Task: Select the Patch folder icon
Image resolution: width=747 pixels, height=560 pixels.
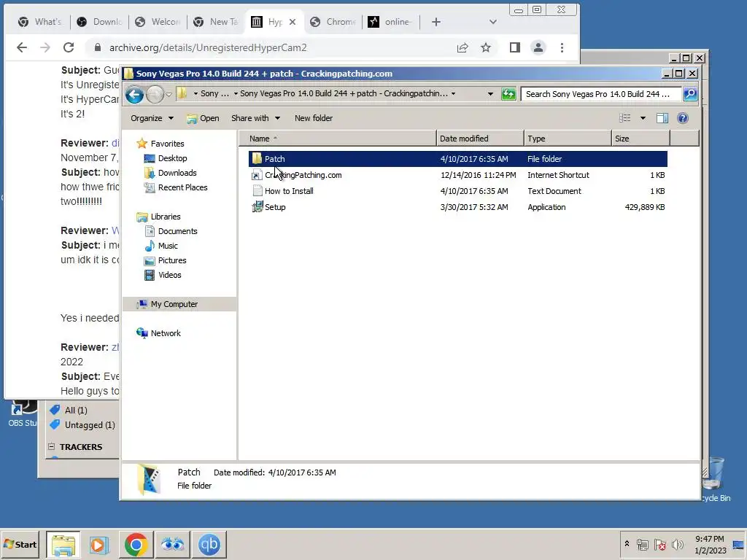Action: [x=258, y=158]
